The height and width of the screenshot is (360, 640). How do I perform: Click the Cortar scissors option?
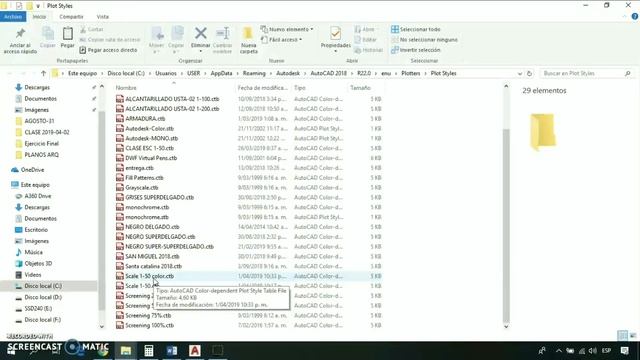[92, 29]
